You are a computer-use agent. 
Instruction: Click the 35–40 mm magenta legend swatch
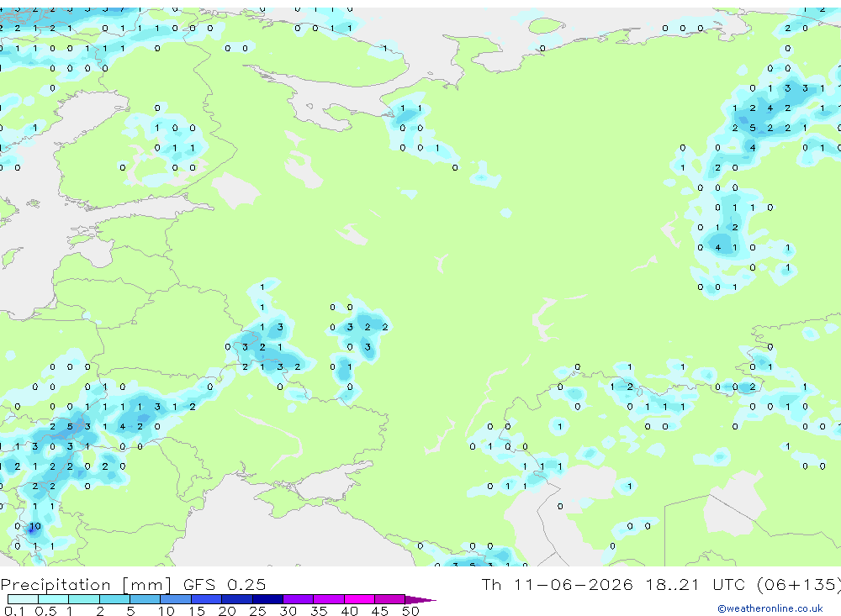tap(329, 599)
